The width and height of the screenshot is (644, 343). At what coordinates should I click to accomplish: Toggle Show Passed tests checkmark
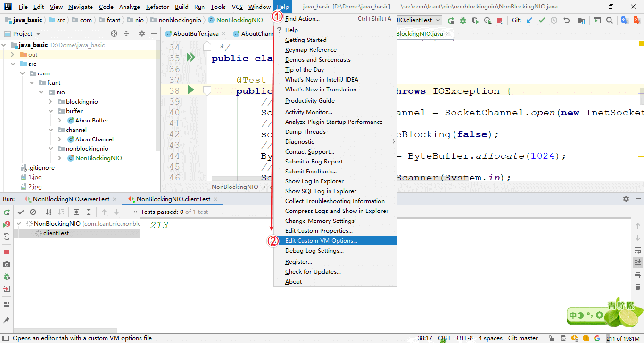[x=21, y=212]
